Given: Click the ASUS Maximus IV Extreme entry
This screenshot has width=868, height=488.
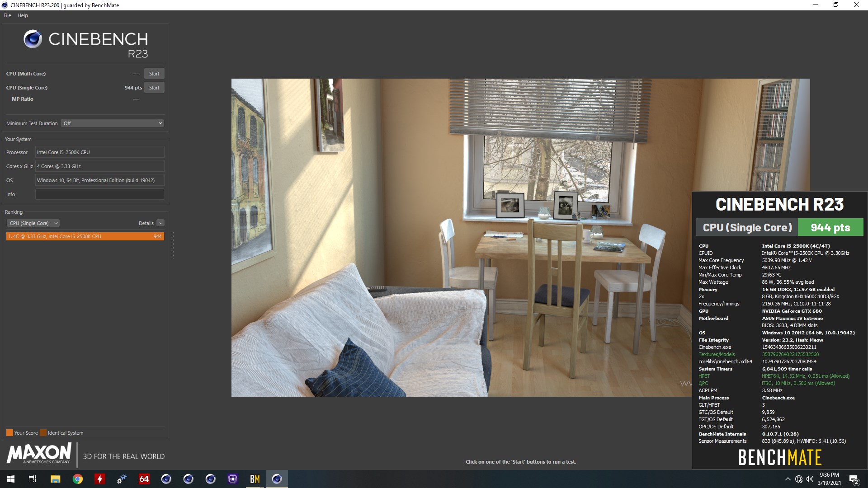Looking at the screenshot, I should 792,318.
